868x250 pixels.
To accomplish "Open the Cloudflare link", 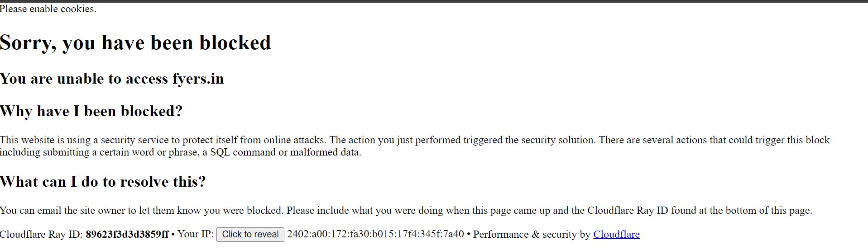I will (x=616, y=234).
